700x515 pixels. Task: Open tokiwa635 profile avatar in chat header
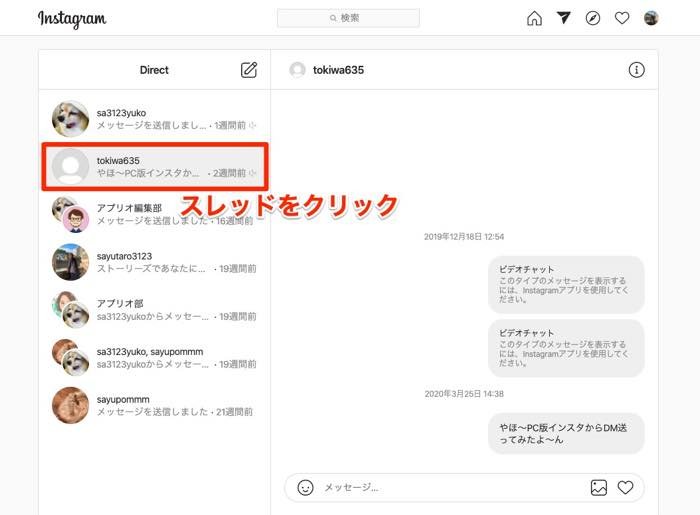pos(297,70)
